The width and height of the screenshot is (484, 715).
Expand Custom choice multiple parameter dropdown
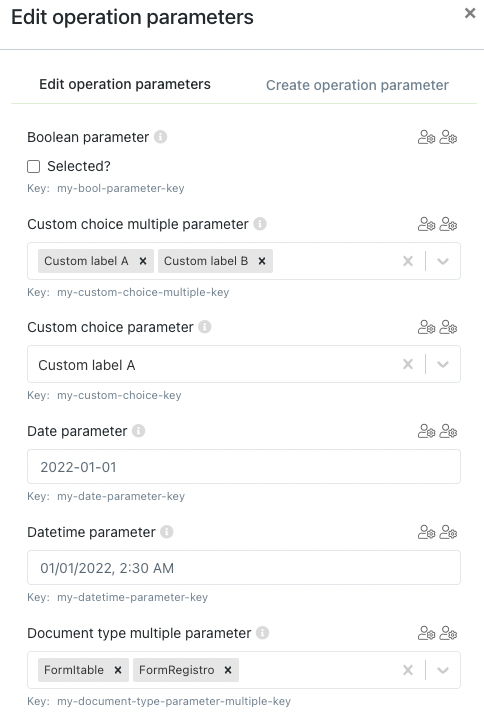click(x=442, y=261)
